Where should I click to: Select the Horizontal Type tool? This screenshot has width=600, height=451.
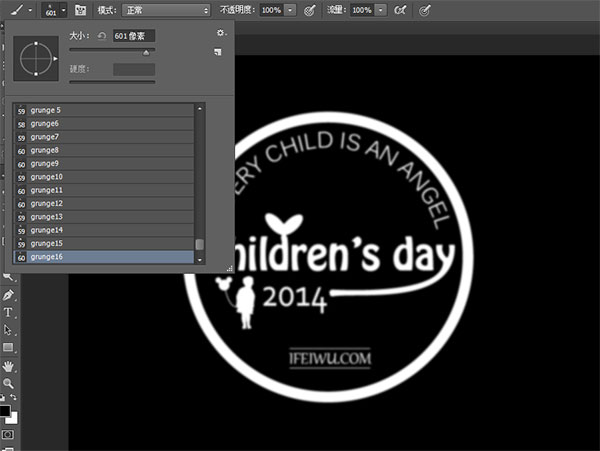pos(8,312)
